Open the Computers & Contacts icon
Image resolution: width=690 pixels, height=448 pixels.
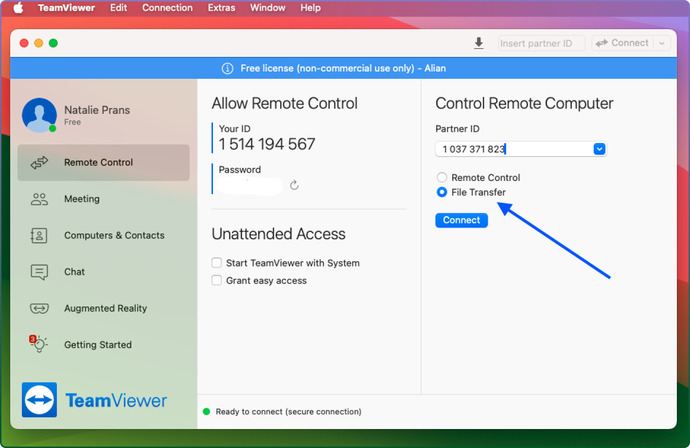(39, 235)
